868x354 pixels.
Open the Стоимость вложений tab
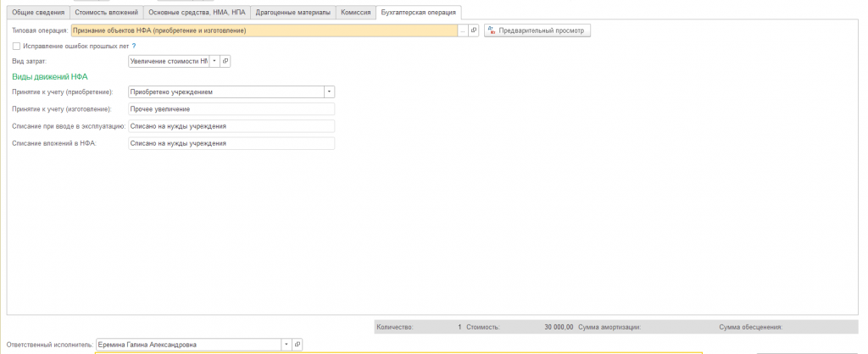pos(106,12)
